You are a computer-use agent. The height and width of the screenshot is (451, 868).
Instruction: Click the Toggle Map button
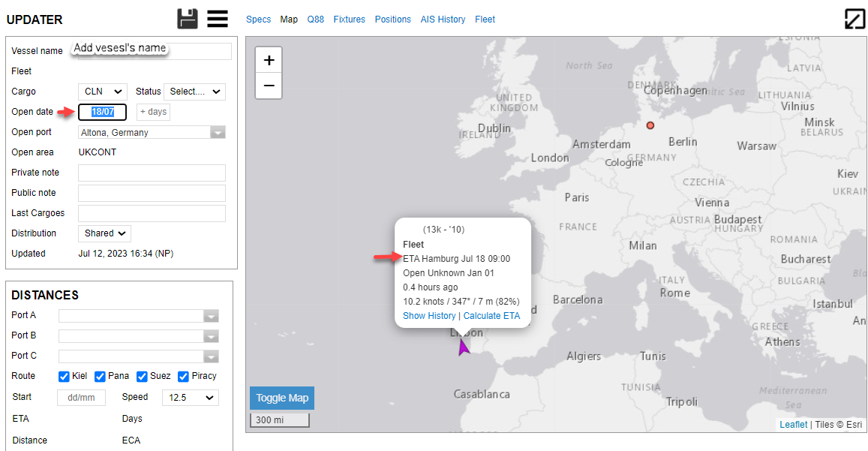(282, 398)
